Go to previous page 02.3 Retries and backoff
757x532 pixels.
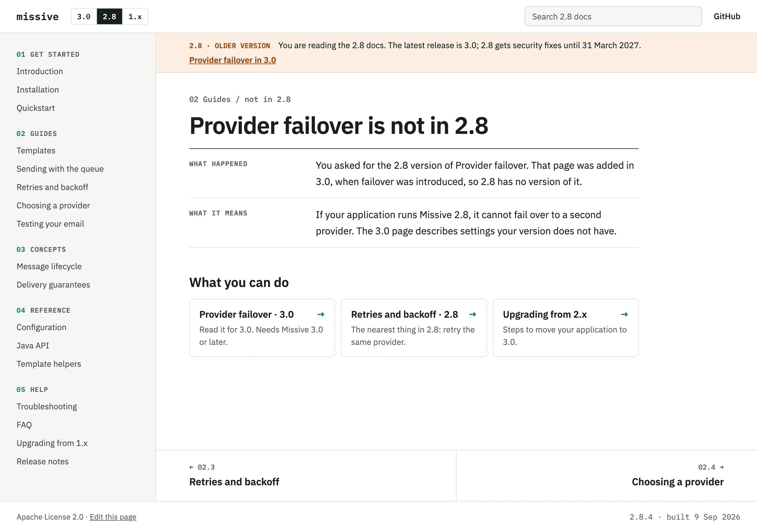(x=306, y=476)
